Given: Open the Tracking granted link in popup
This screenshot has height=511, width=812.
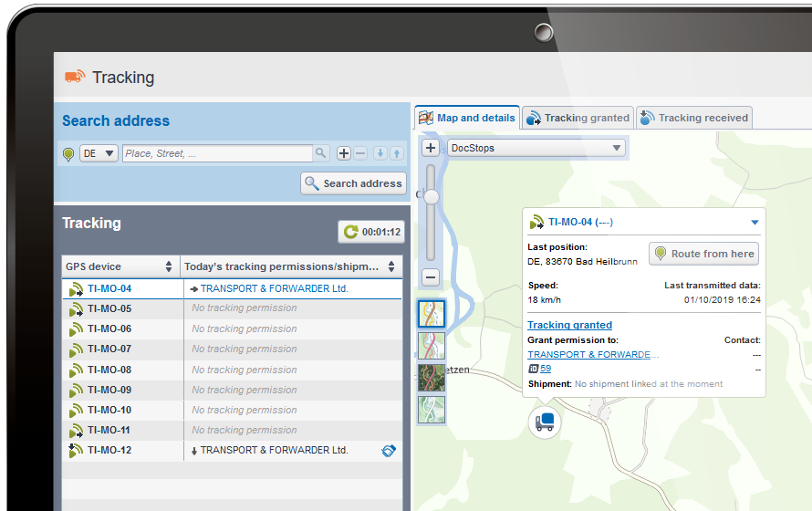Looking at the screenshot, I should click(x=569, y=325).
